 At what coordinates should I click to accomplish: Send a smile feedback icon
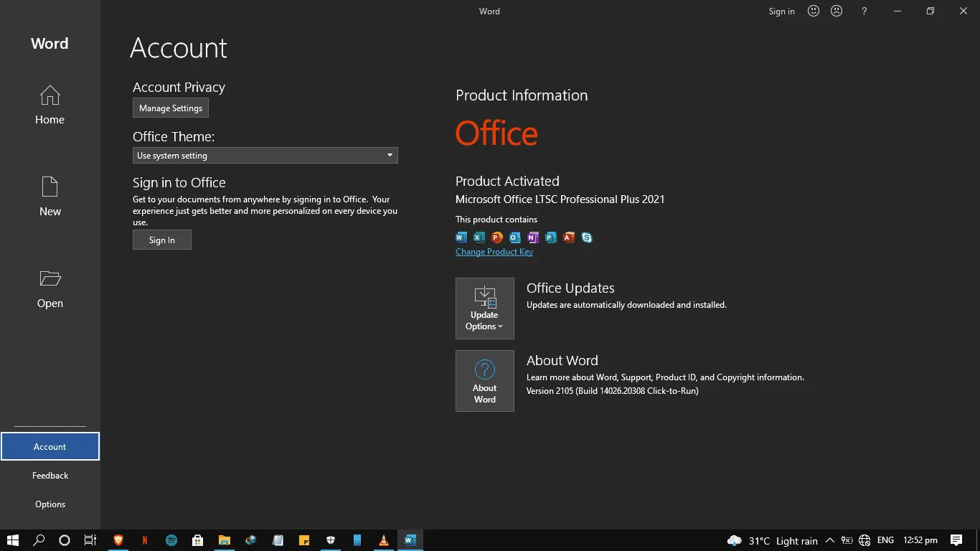click(x=814, y=11)
